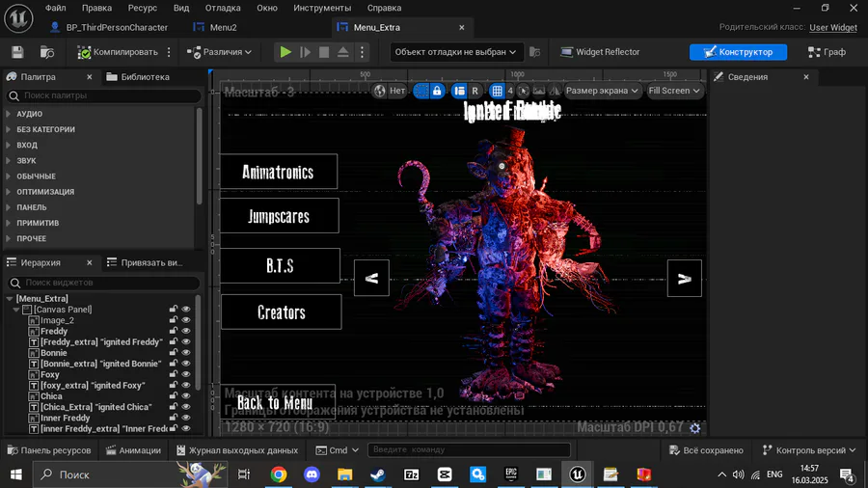
Task: Collapse the [Canvas Panel] tree node
Action: click(16, 310)
